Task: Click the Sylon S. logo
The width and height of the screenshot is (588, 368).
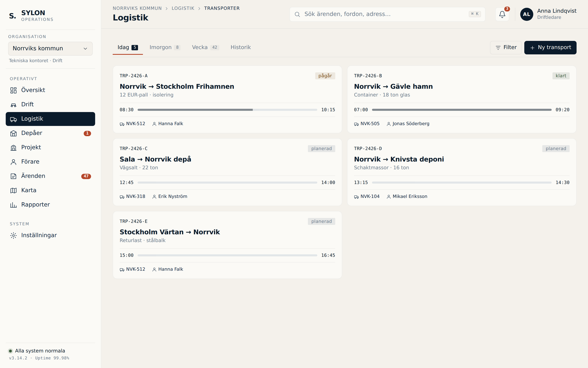Action: (x=13, y=16)
